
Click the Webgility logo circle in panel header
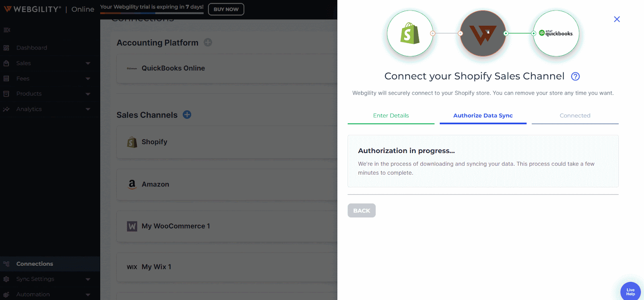(x=483, y=33)
